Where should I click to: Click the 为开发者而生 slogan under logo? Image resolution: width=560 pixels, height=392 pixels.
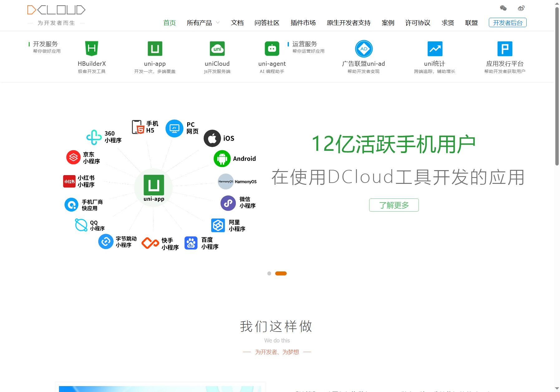pos(56,23)
